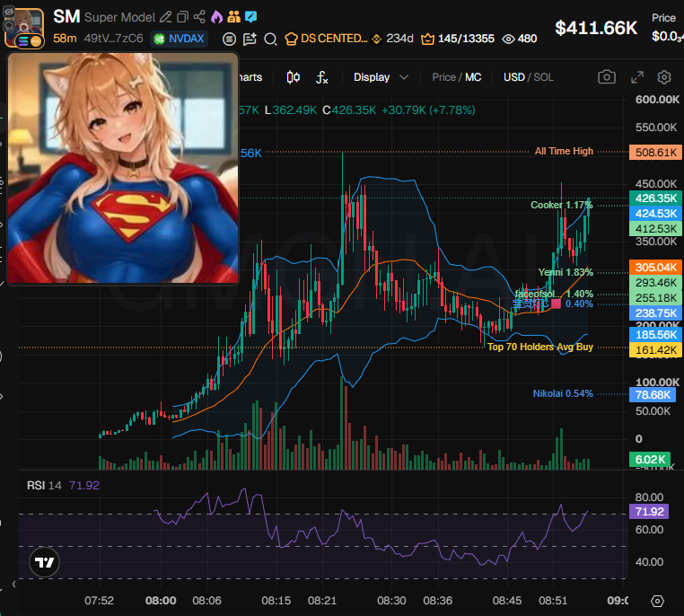The image size is (684, 616).
Task: Click the 6.02K green volume tag
Action: click(650, 460)
